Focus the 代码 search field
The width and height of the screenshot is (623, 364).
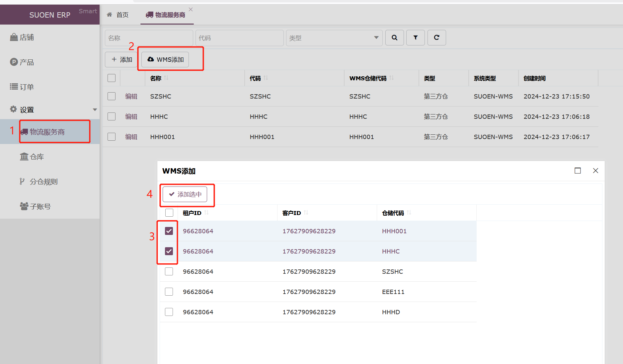point(240,38)
